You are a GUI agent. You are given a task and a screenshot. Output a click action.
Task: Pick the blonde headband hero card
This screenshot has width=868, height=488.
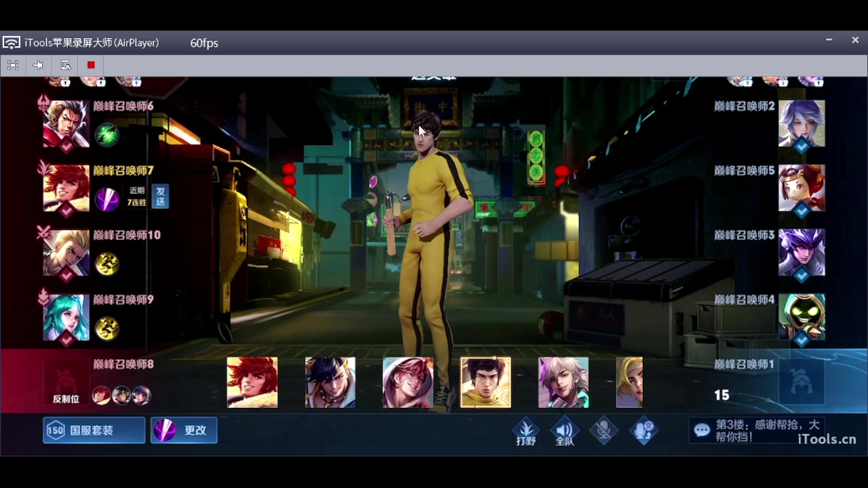tap(629, 382)
